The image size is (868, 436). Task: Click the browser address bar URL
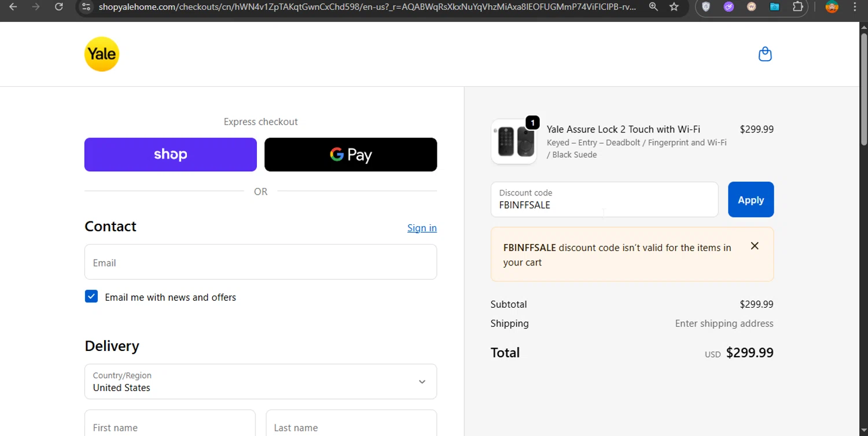point(367,7)
